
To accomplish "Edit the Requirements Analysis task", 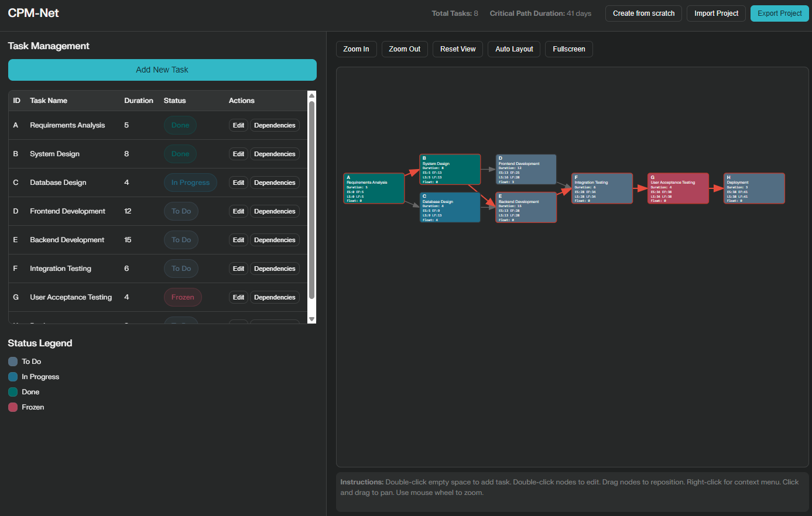I will [238, 125].
